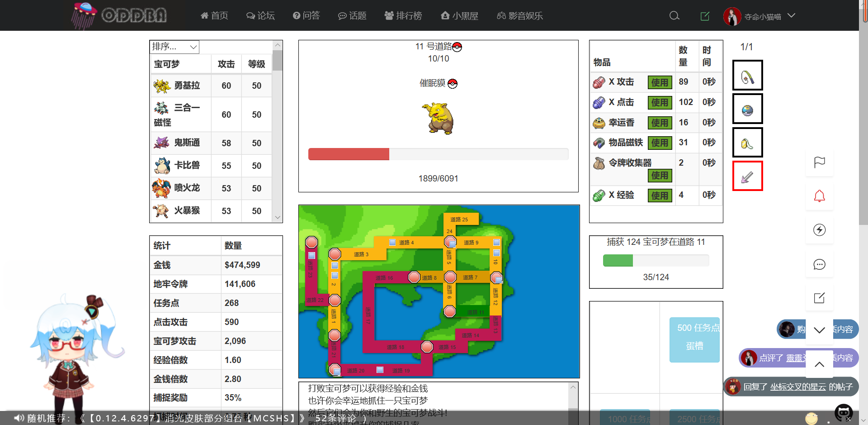Image resolution: width=868 pixels, height=425 pixels.
Task: Open the 排序 sort dropdown
Action: [x=175, y=47]
